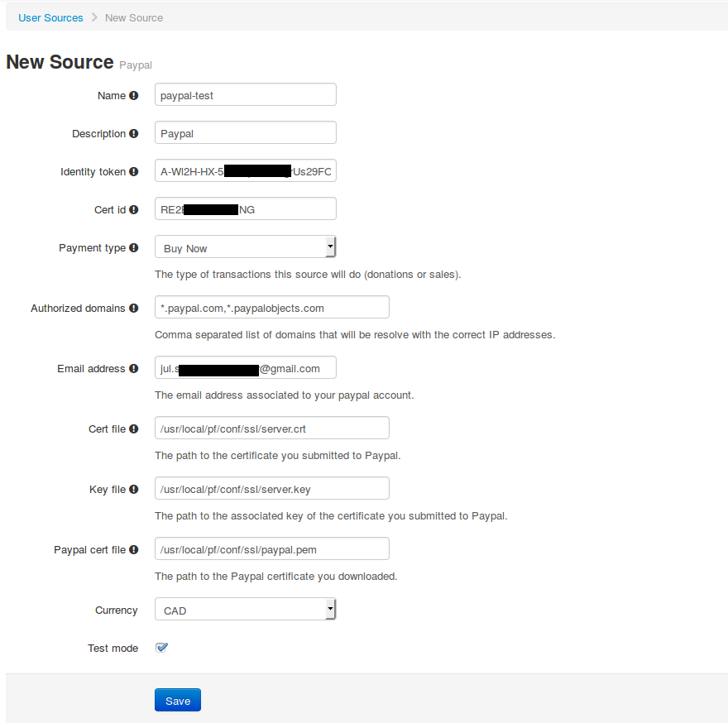Image resolution: width=728 pixels, height=723 pixels.
Task: Open the Currency dropdown showing CAD
Action: point(245,609)
